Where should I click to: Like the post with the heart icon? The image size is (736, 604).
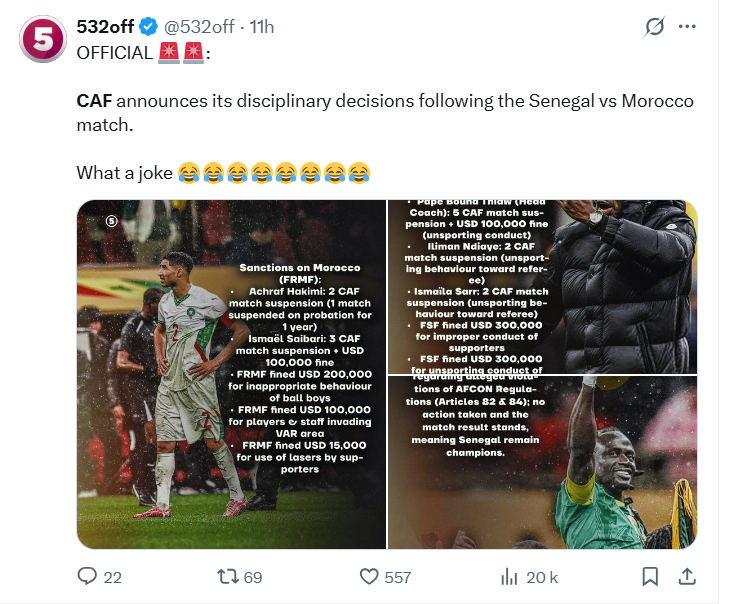coord(369,577)
